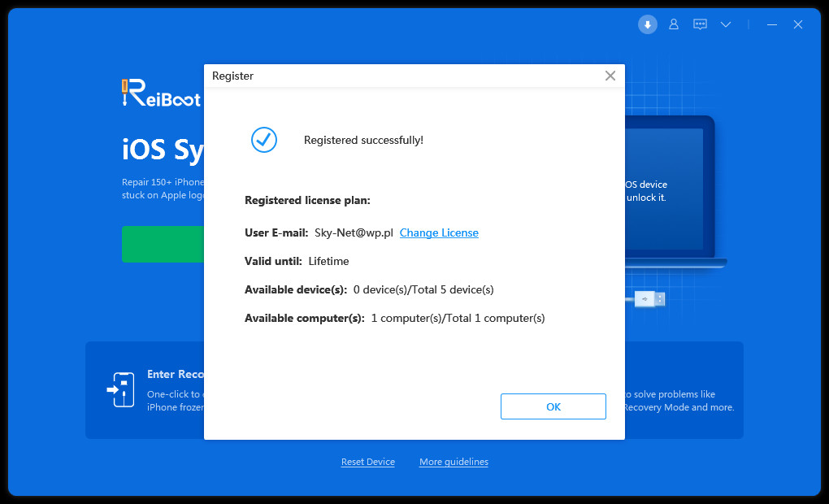Screen dimensions: 829x504
Task: Click the Enter Recovery Mode phone icon
Action: coord(120,389)
